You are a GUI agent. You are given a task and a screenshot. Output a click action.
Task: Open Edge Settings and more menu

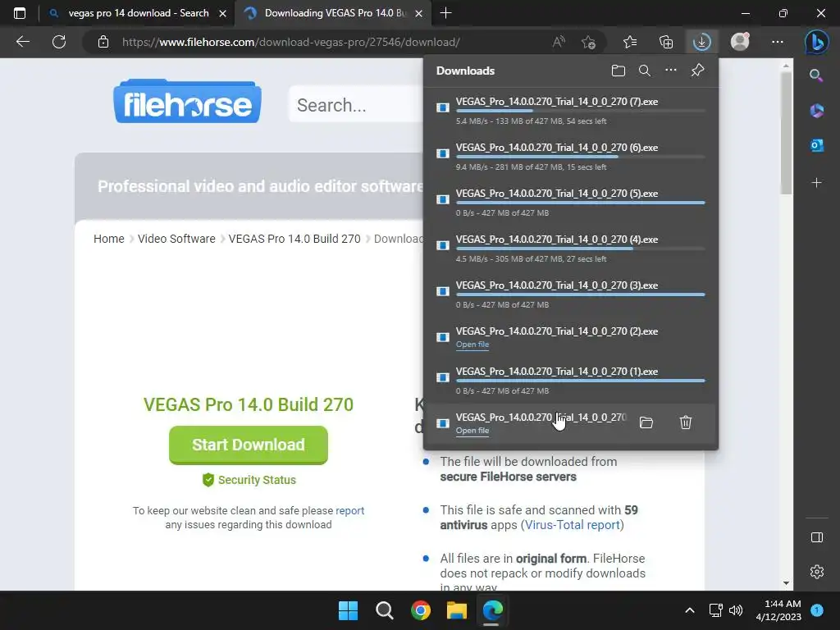coord(778,42)
